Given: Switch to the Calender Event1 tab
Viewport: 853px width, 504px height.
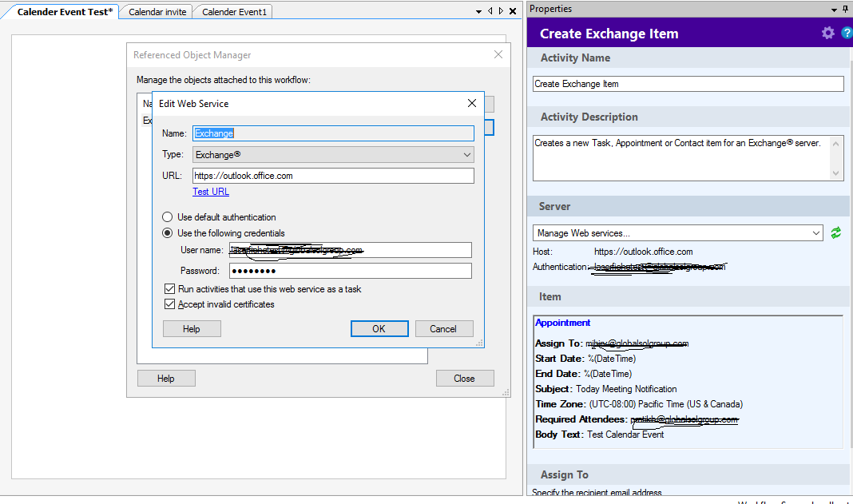Looking at the screenshot, I should (x=234, y=12).
